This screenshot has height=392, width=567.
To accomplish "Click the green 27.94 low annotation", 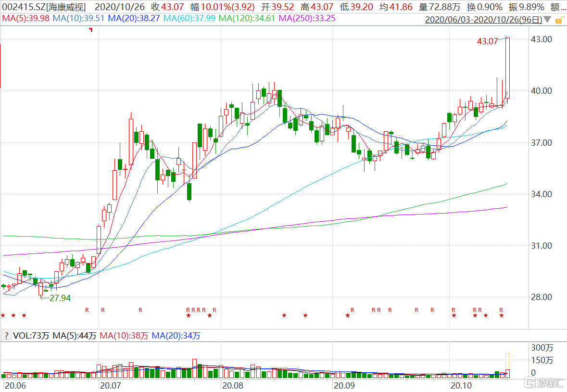I will (60, 298).
